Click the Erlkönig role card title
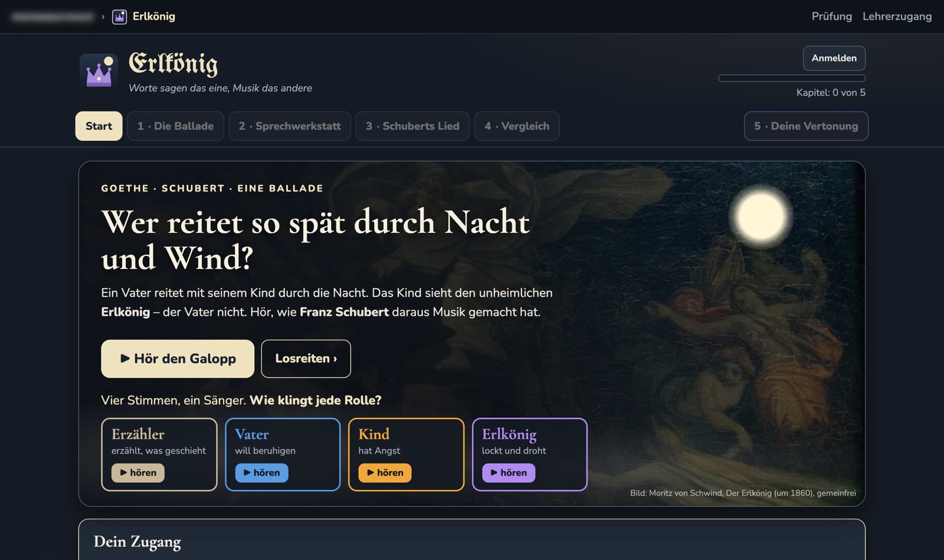Screen dimensions: 944x560 pos(509,434)
